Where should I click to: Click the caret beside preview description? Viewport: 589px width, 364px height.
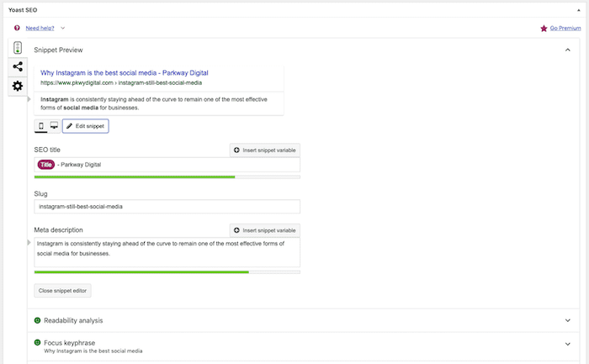tap(29, 99)
